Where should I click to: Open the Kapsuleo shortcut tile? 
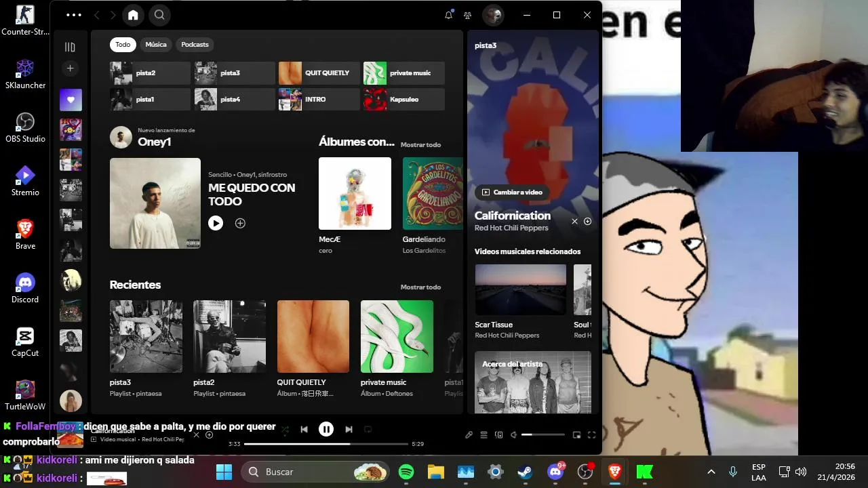404,100
